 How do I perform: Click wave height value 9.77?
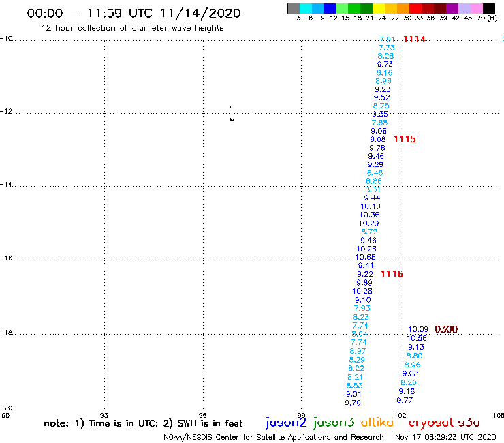click(x=405, y=400)
